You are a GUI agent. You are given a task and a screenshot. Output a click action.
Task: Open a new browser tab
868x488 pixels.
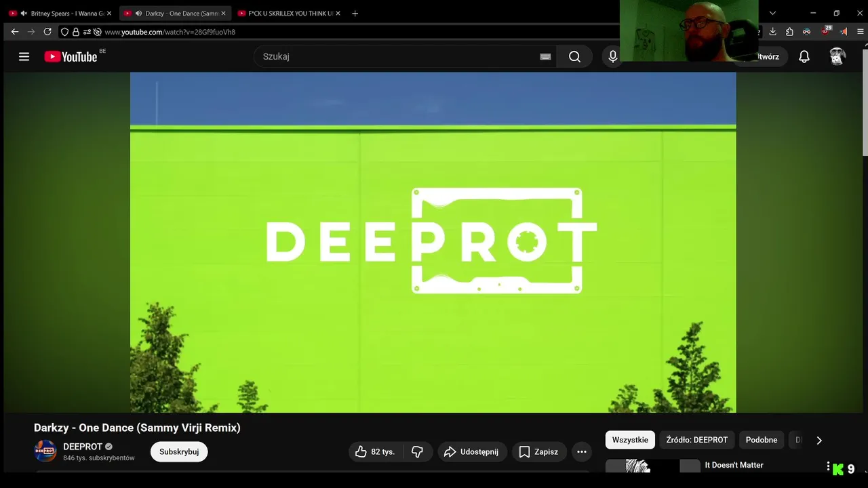(x=355, y=14)
